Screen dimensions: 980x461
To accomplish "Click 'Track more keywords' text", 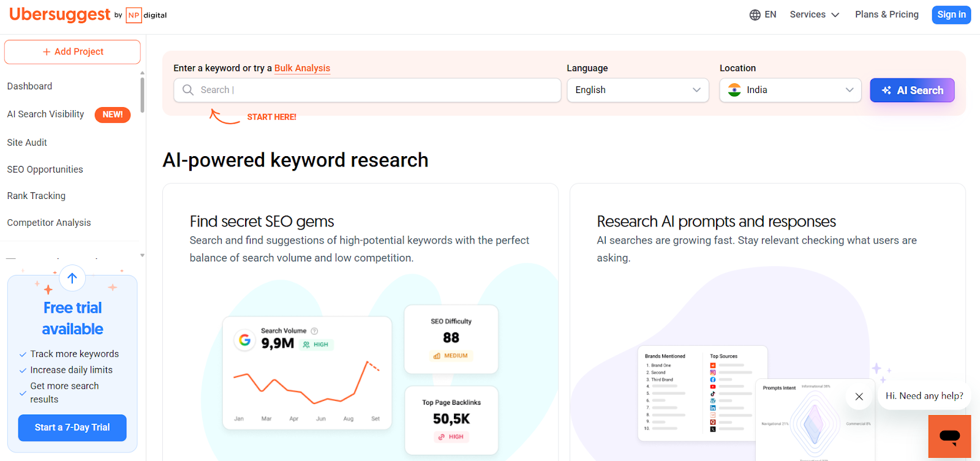I will click(75, 354).
